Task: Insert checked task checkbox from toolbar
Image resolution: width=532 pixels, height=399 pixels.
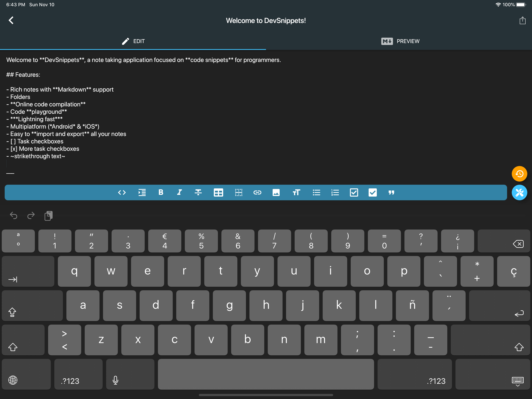Action: (x=373, y=192)
